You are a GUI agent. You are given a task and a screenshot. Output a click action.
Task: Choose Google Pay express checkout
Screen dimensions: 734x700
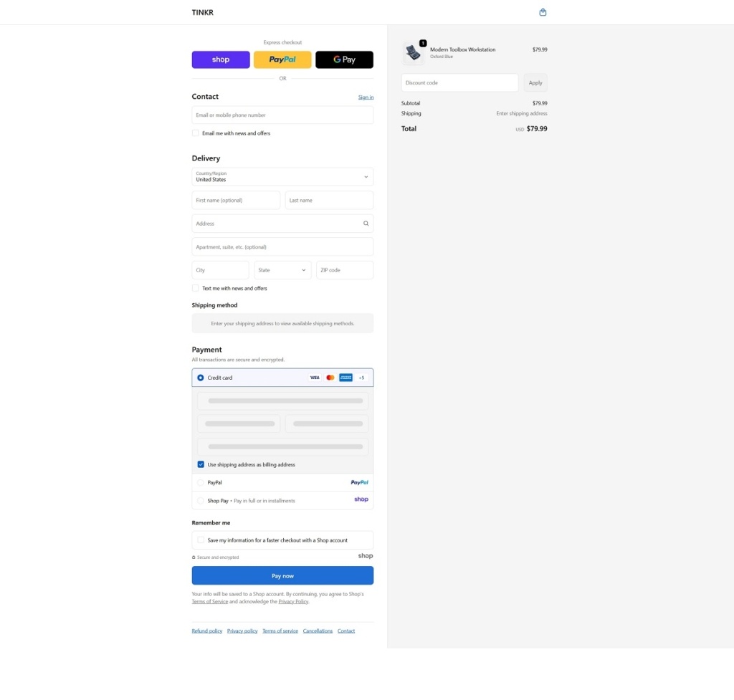[x=344, y=59]
